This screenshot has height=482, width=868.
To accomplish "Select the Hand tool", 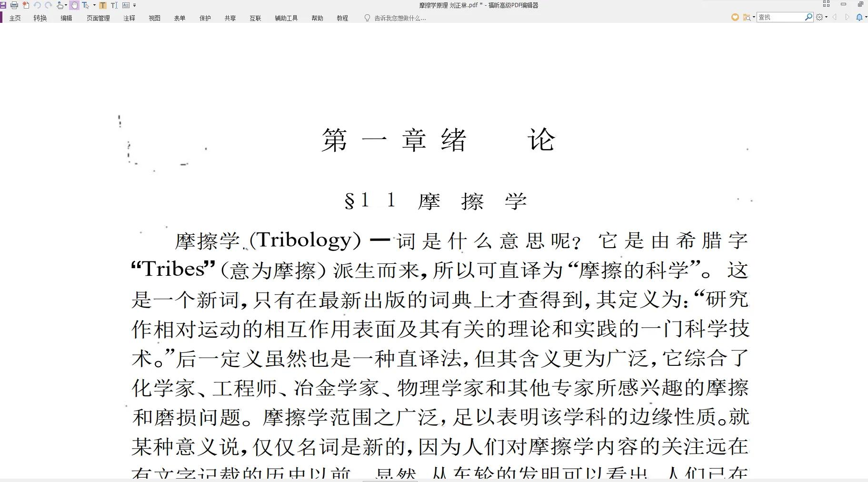I will [74, 5].
